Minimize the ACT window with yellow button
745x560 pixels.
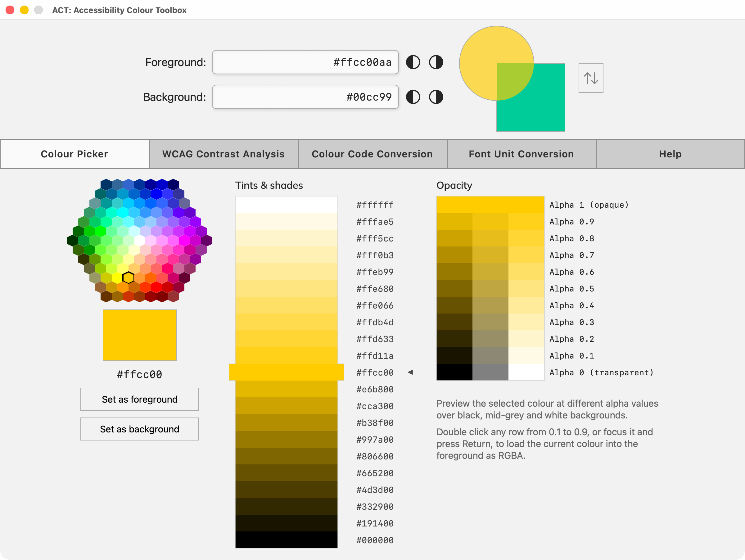click(24, 10)
